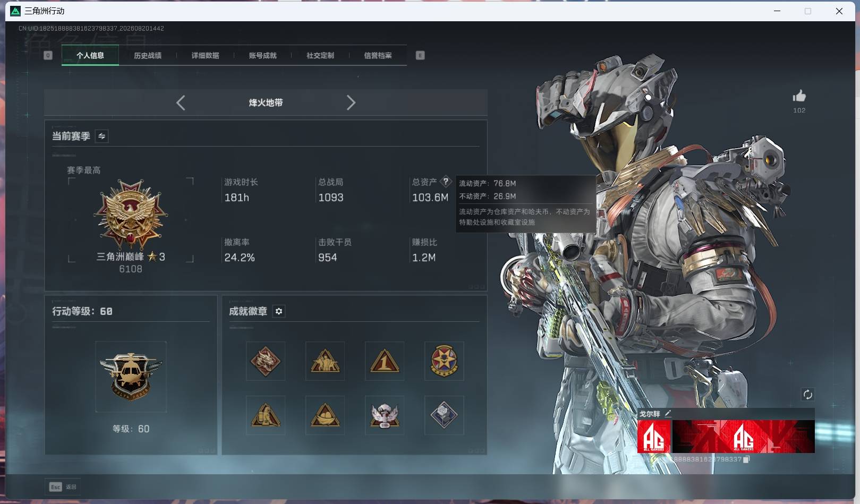Open the 成就徽章 settings gear
Image resolution: width=860 pixels, height=504 pixels.
(279, 311)
